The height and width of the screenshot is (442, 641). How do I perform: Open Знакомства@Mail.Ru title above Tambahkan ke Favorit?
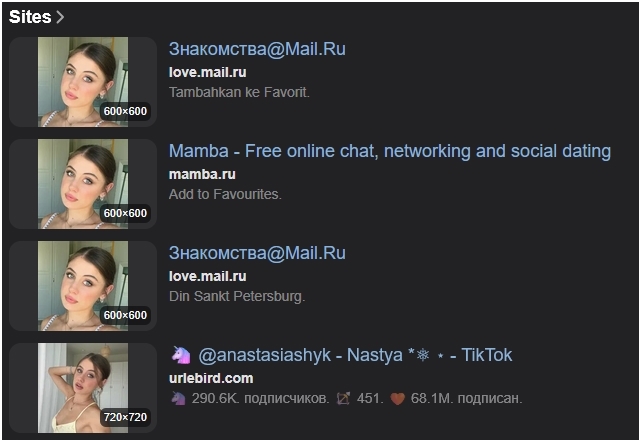(x=257, y=49)
